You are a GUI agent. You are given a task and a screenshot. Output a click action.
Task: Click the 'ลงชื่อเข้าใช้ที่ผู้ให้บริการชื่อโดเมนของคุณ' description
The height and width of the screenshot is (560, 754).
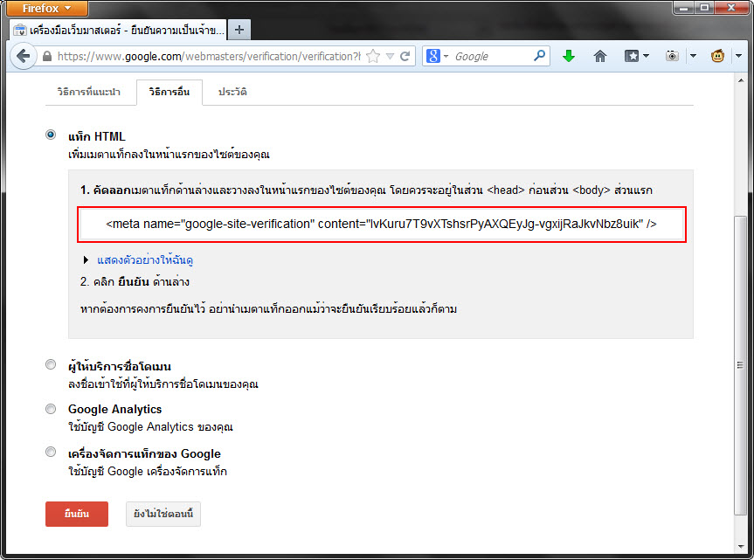[x=163, y=384]
